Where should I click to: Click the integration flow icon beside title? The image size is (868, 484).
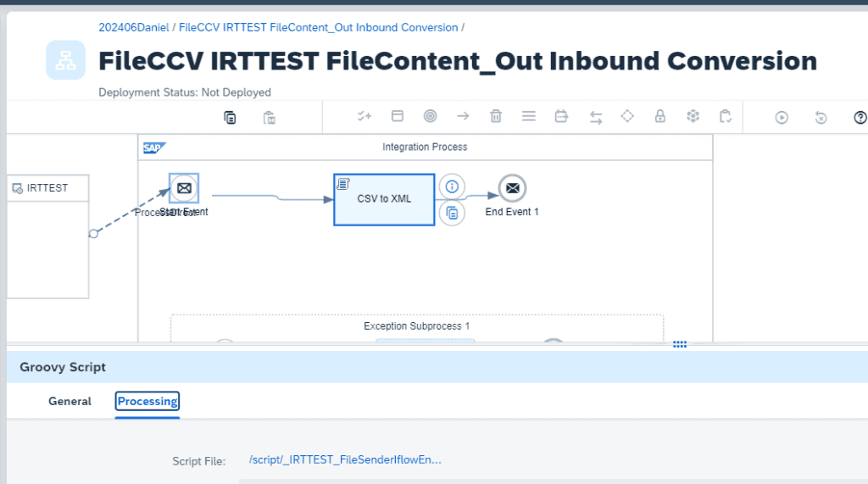(66, 60)
